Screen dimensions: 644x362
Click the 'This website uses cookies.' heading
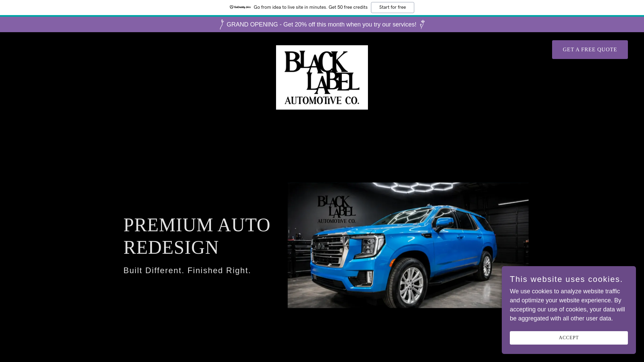[x=566, y=279]
